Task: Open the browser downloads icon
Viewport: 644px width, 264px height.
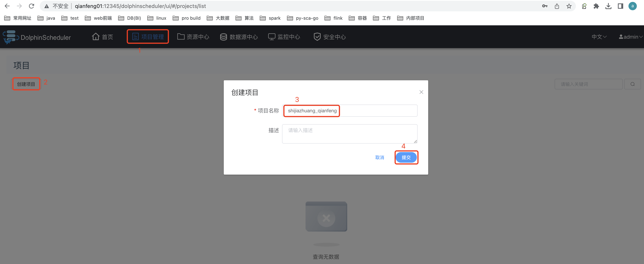Action: [608, 6]
